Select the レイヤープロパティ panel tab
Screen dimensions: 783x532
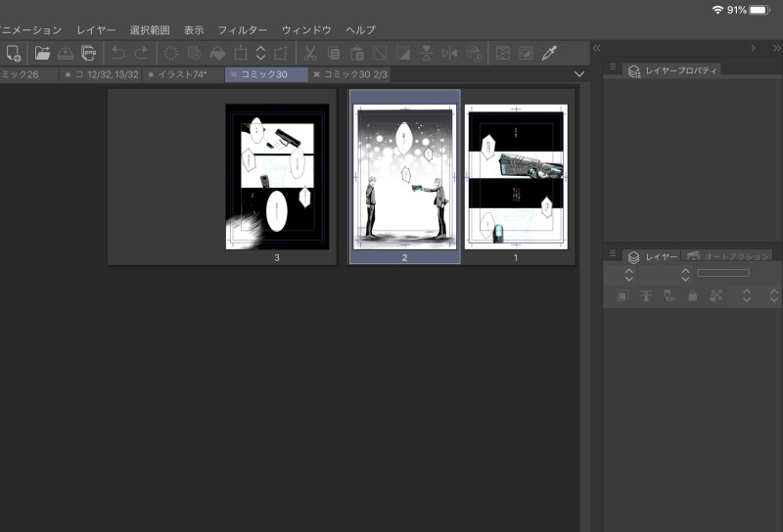(x=672, y=70)
